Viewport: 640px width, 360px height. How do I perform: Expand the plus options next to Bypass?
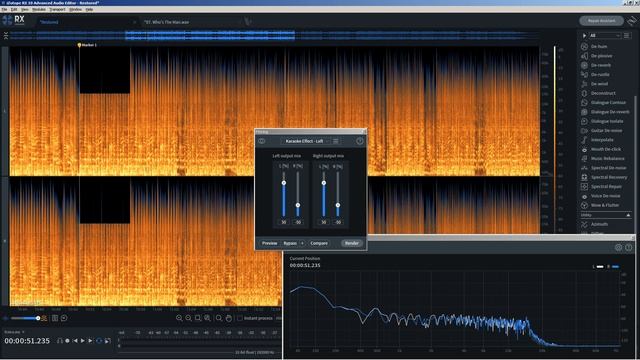tap(302, 243)
